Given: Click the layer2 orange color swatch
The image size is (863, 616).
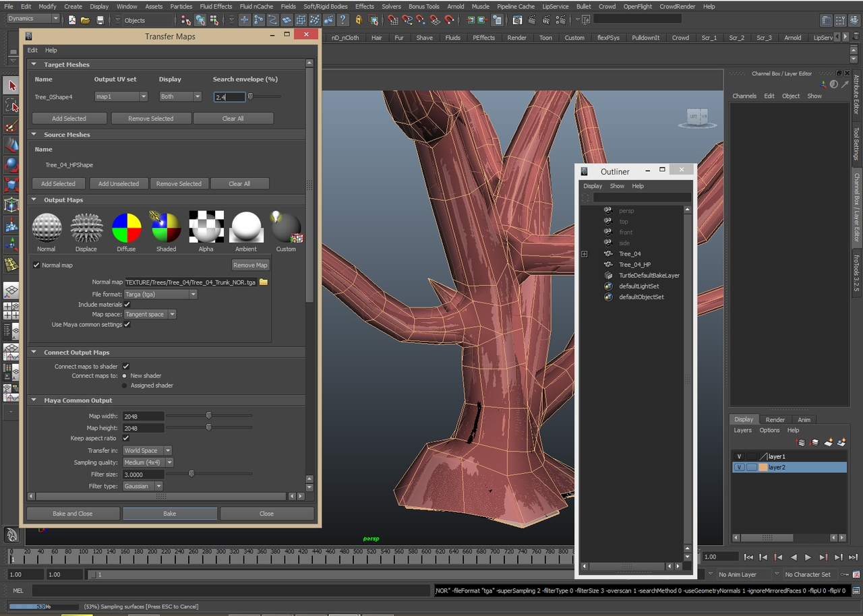Looking at the screenshot, I should click(x=763, y=467).
